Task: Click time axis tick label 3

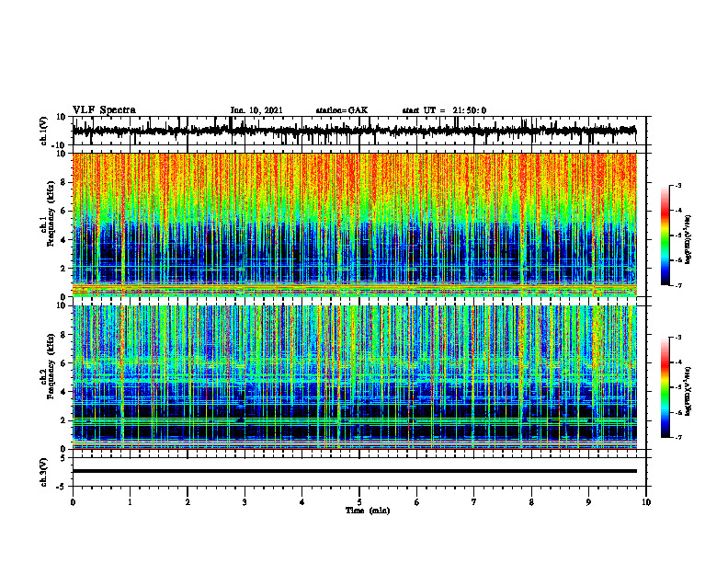Action: pyautogui.click(x=245, y=502)
